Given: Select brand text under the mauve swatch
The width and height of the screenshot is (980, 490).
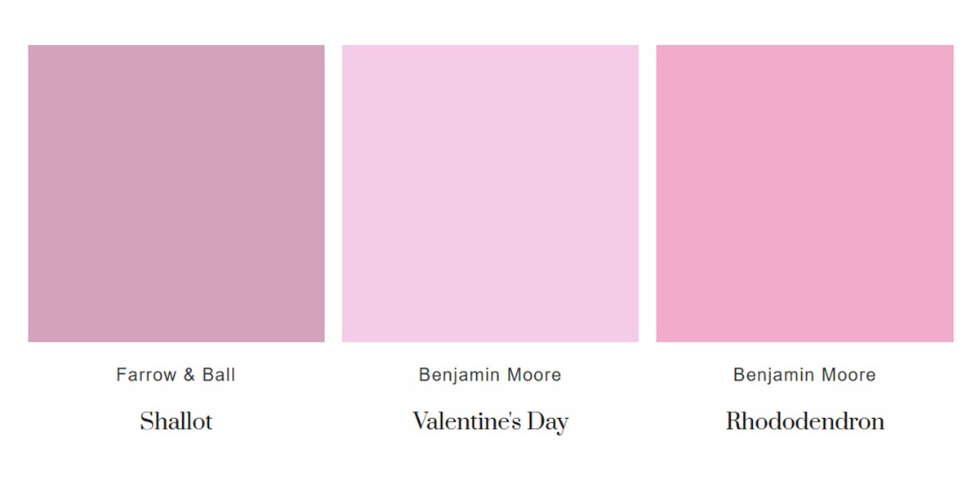Looking at the screenshot, I should click(x=176, y=375).
